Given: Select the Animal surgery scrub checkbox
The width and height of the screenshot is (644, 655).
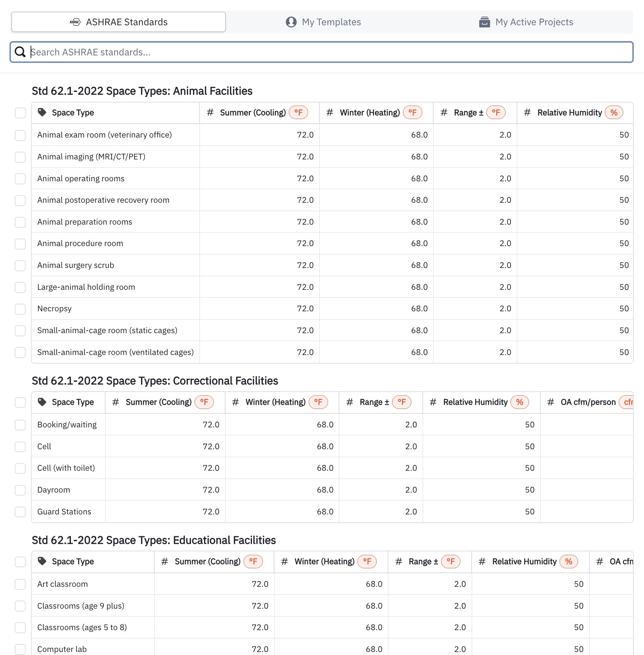Looking at the screenshot, I should [20, 265].
